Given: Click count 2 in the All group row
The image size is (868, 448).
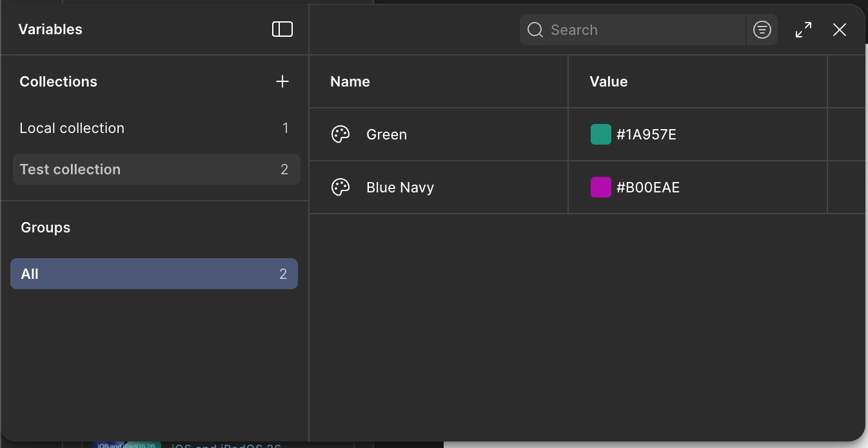Looking at the screenshot, I should click(283, 274).
